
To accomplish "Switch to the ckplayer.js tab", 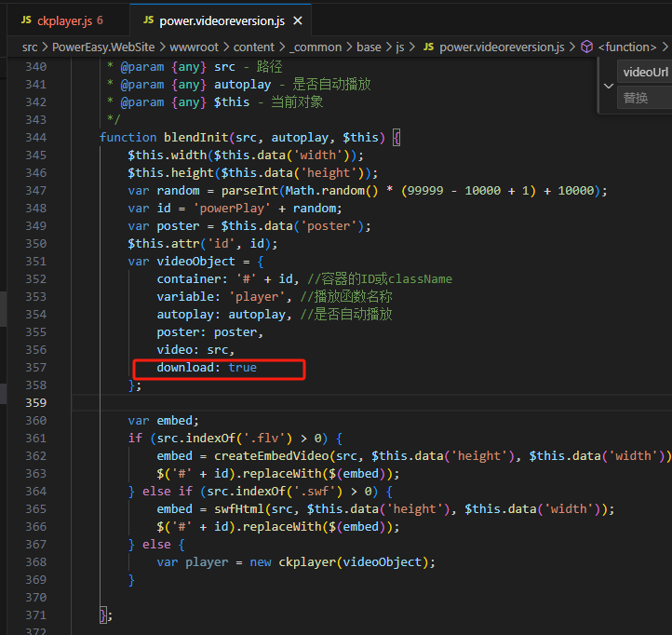I will pos(66,20).
